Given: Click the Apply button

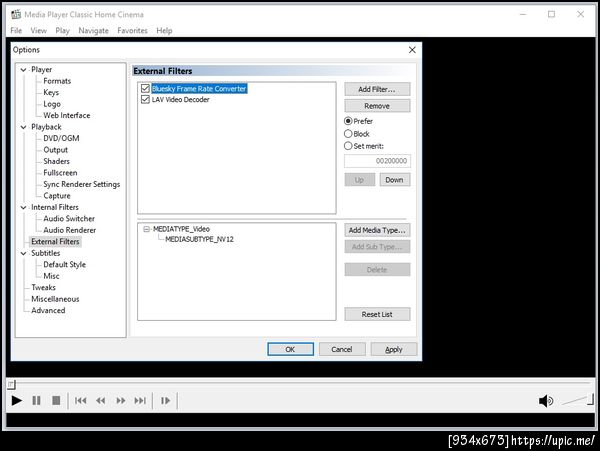Looking at the screenshot, I should point(394,349).
